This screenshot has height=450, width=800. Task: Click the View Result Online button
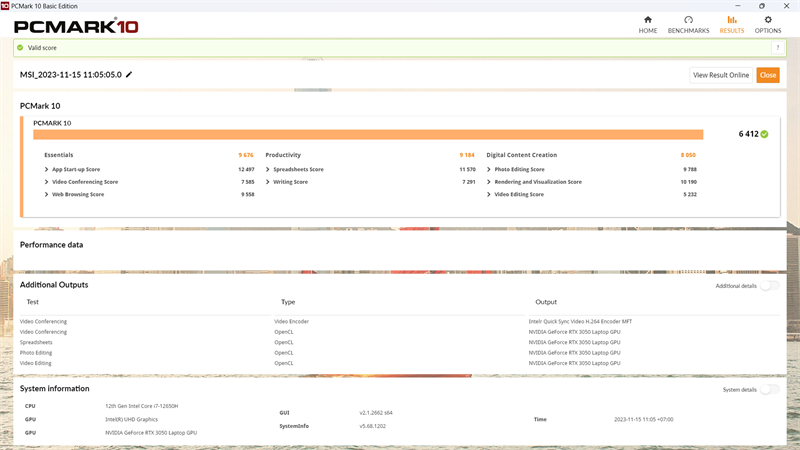(720, 75)
